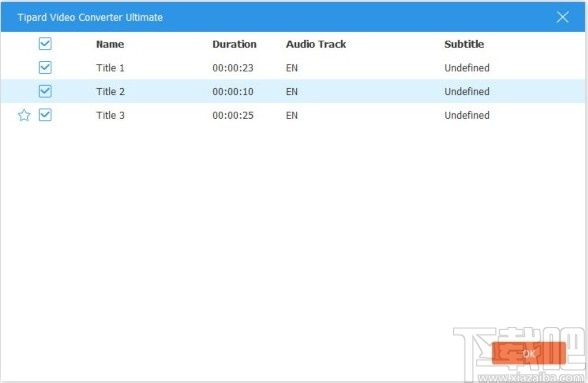Click the Name column header
Image resolution: width=588 pixels, height=383 pixels.
[110, 44]
